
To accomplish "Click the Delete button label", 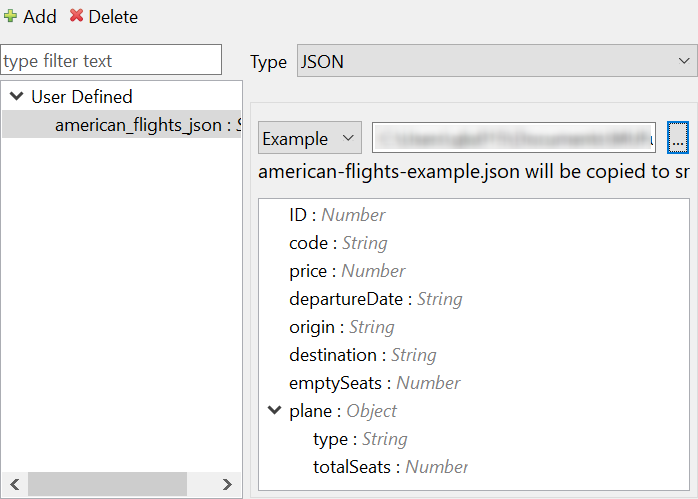I will coord(113,17).
